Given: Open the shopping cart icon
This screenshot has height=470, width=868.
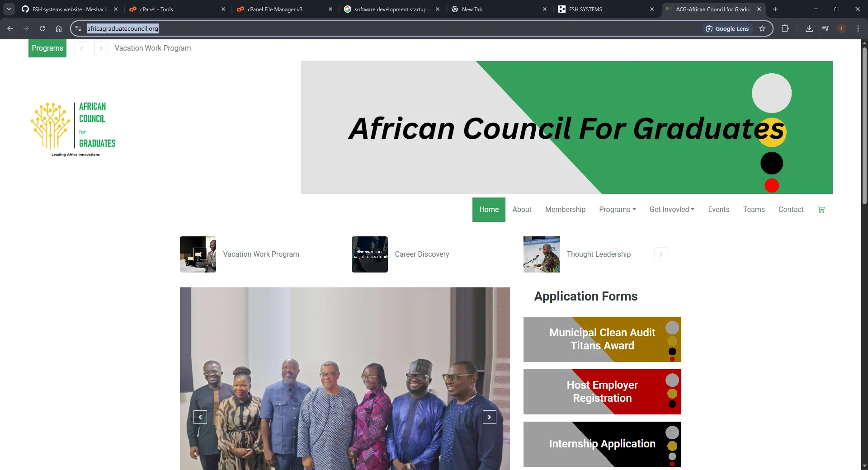Looking at the screenshot, I should coord(821,210).
